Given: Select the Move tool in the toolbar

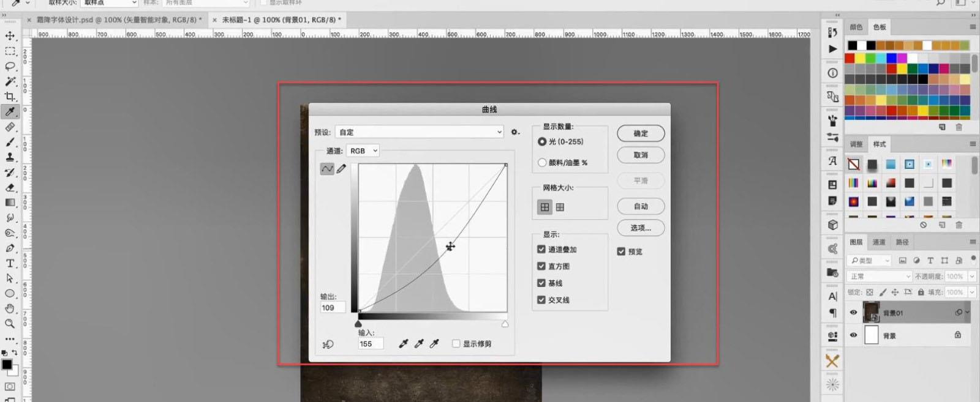Looking at the screenshot, I should (x=10, y=36).
